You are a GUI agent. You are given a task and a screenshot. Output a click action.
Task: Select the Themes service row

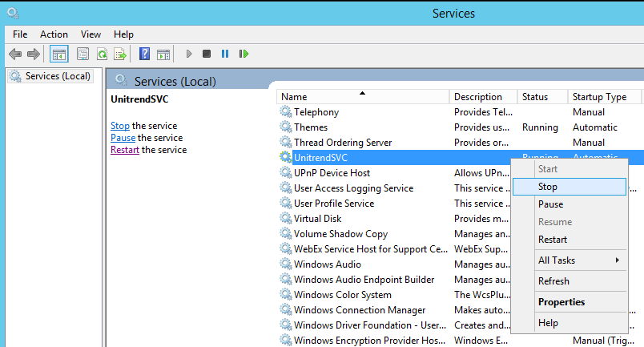tap(460, 127)
